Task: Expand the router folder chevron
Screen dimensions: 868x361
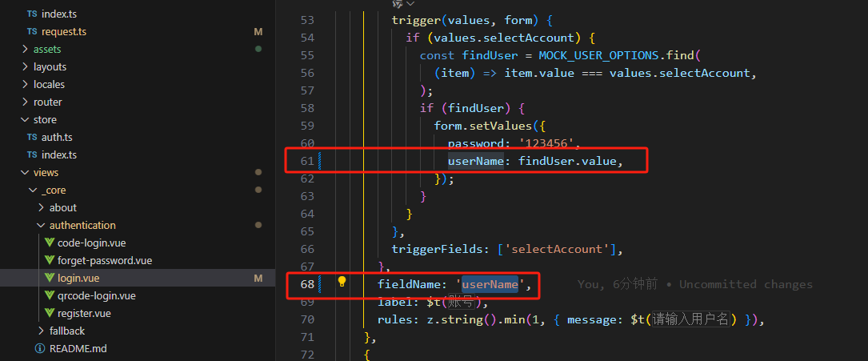Action: (x=25, y=102)
